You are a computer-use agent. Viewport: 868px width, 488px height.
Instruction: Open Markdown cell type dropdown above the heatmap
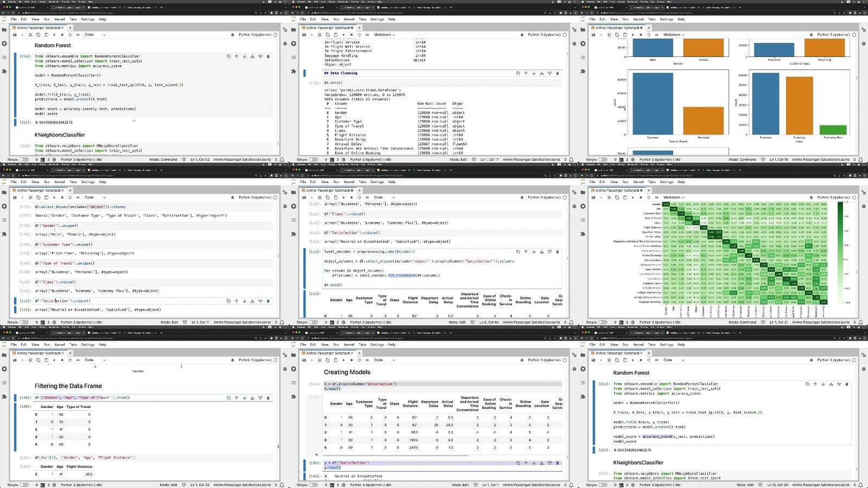[674, 198]
